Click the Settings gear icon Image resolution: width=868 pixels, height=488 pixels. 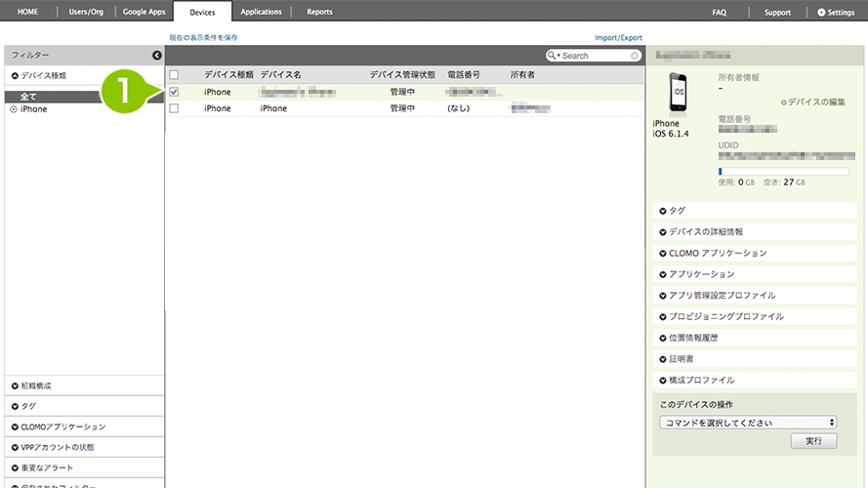click(x=821, y=12)
